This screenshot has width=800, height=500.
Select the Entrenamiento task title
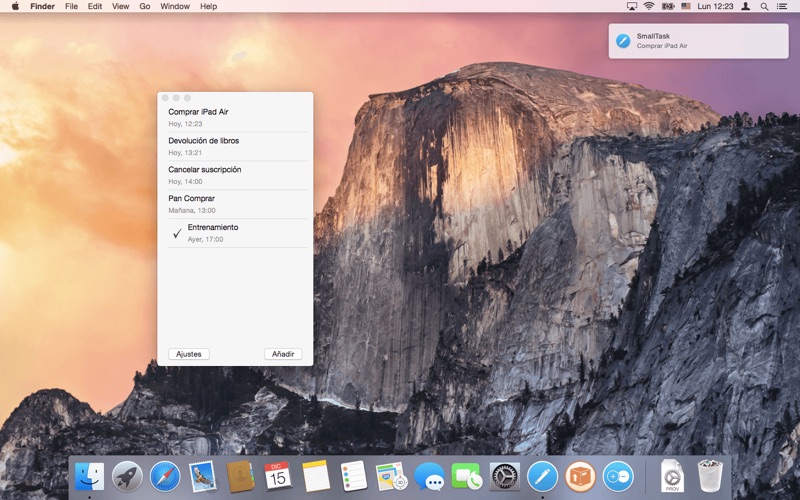(213, 227)
